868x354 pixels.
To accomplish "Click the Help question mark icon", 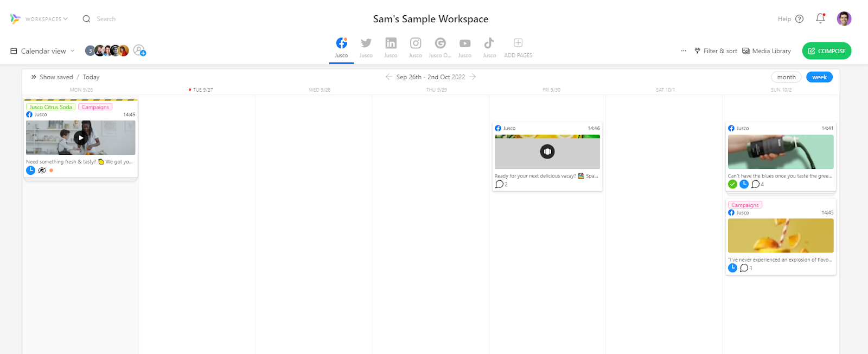I will click(799, 19).
